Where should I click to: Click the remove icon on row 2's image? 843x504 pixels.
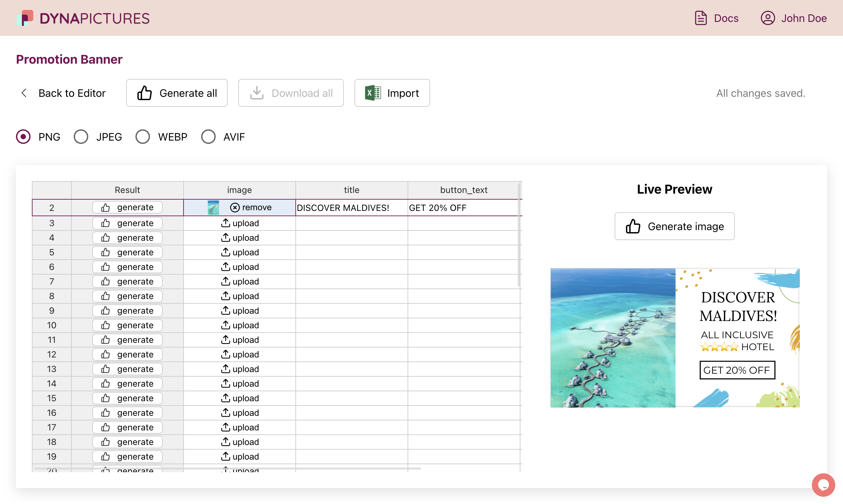235,207
